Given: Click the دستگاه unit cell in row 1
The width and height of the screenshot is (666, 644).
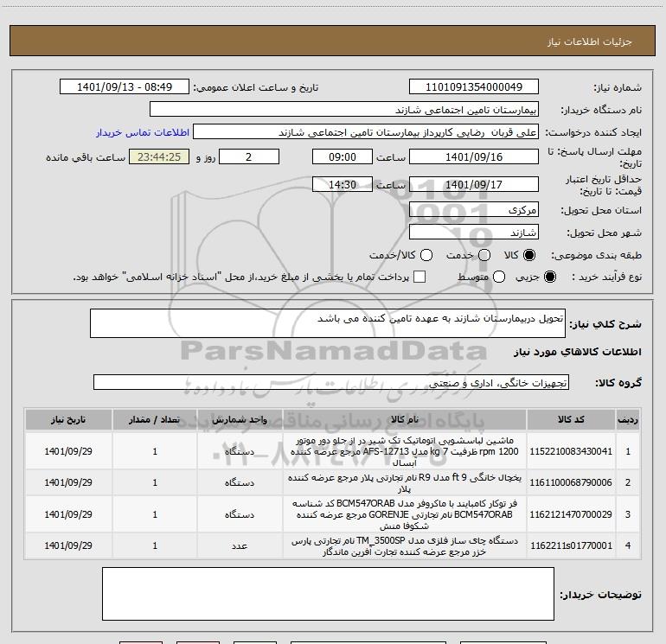Looking at the screenshot, I should (x=240, y=451).
